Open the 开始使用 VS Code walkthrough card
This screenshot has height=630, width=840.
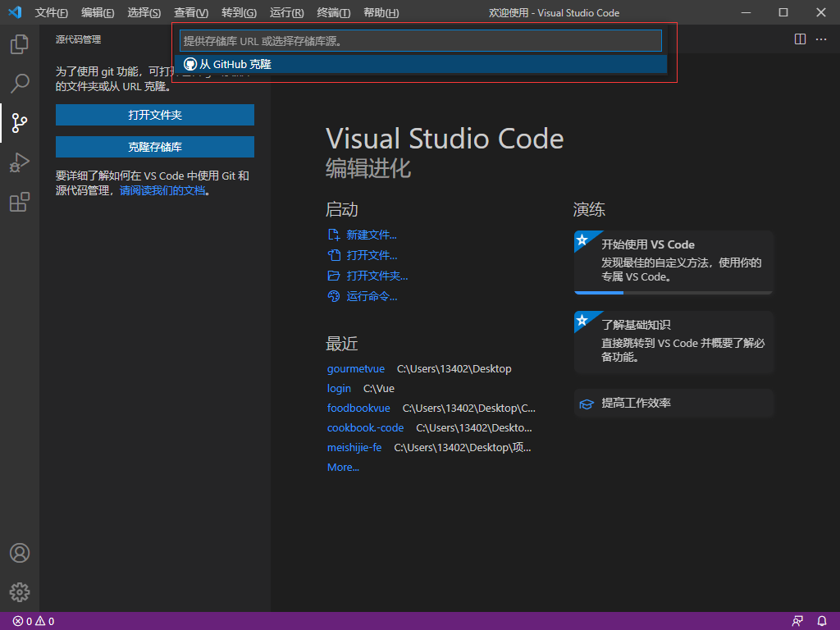point(673,261)
